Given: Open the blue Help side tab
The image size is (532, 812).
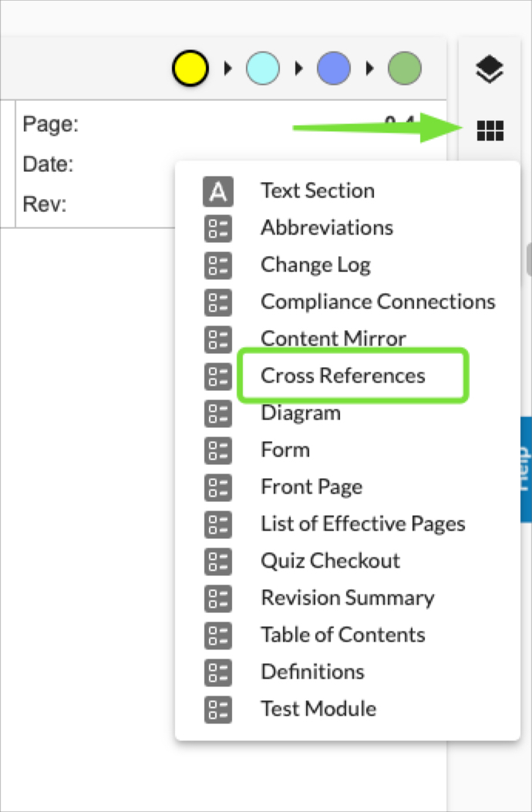Looking at the screenshot, I should tap(525, 469).
